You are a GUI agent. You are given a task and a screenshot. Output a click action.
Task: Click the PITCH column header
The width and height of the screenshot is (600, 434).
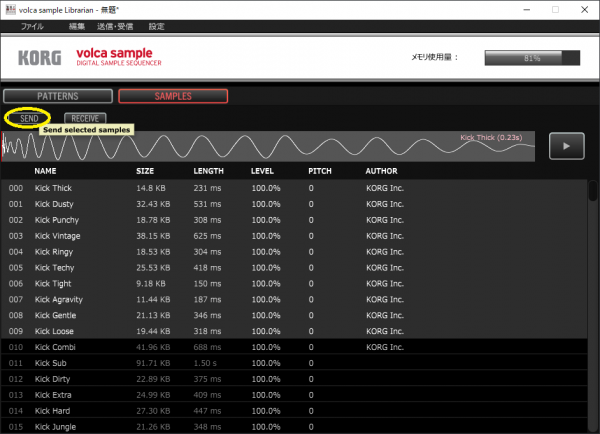(x=320, y=171)
